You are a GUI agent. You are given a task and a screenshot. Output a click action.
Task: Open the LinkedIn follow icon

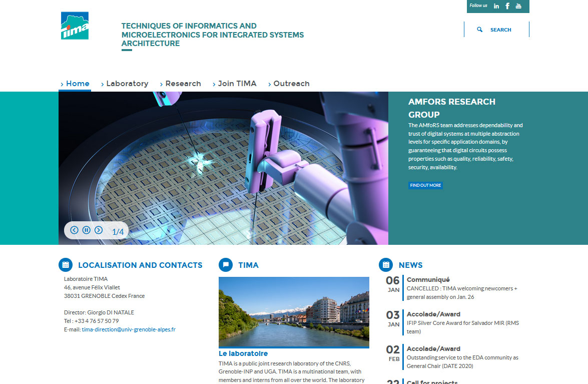point(496,6)
